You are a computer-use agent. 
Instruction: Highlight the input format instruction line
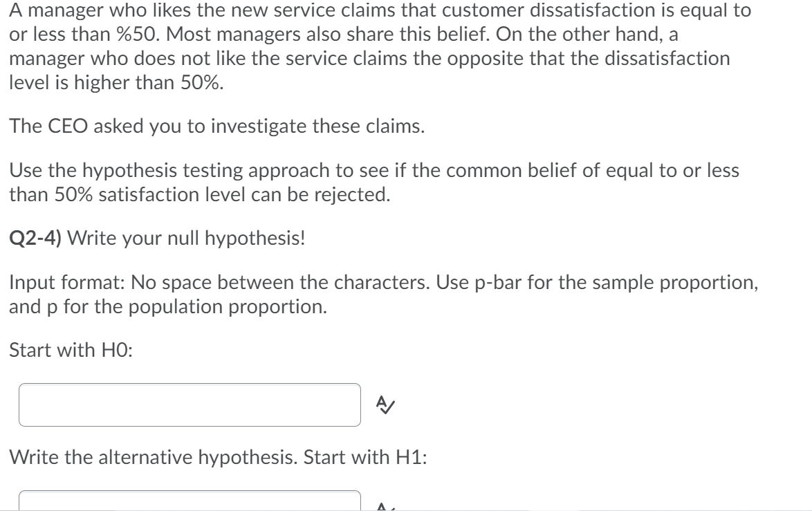point(385,294)
